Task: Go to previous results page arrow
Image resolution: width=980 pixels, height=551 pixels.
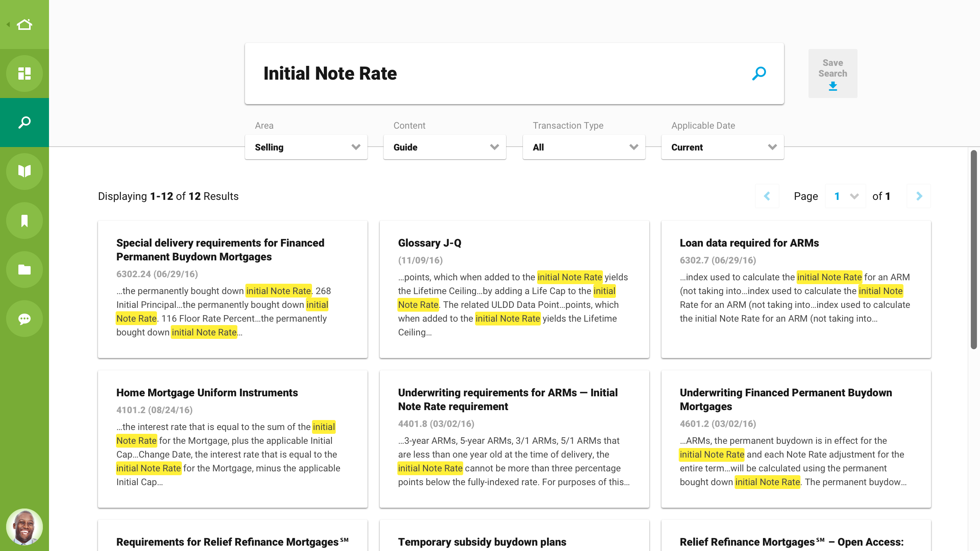Action: pos(767,196)
